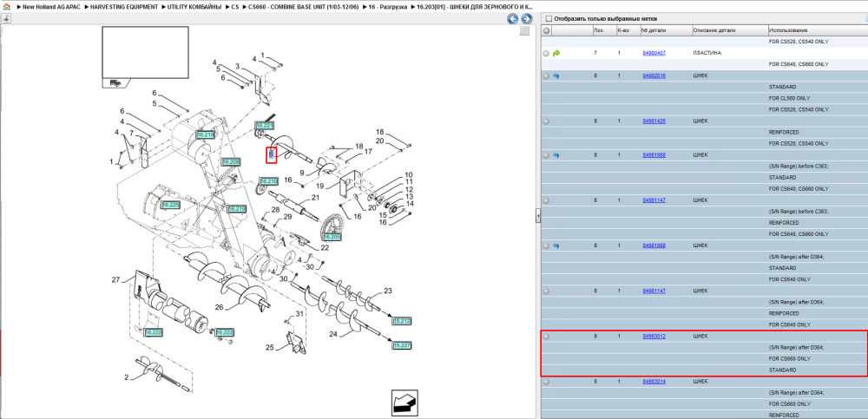Click blue arrow on 84981988 after D364 row
This screenshot has height=419, width=868.
556,246
